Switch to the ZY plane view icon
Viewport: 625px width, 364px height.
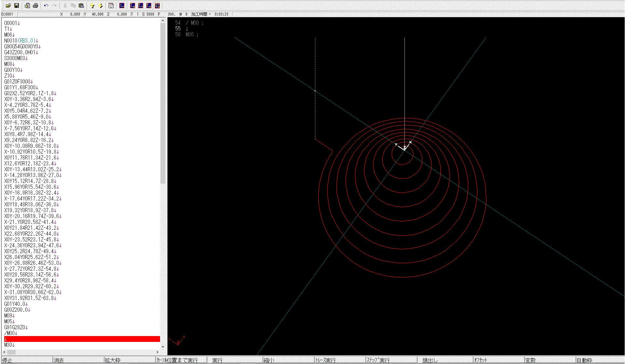(141, 6)
